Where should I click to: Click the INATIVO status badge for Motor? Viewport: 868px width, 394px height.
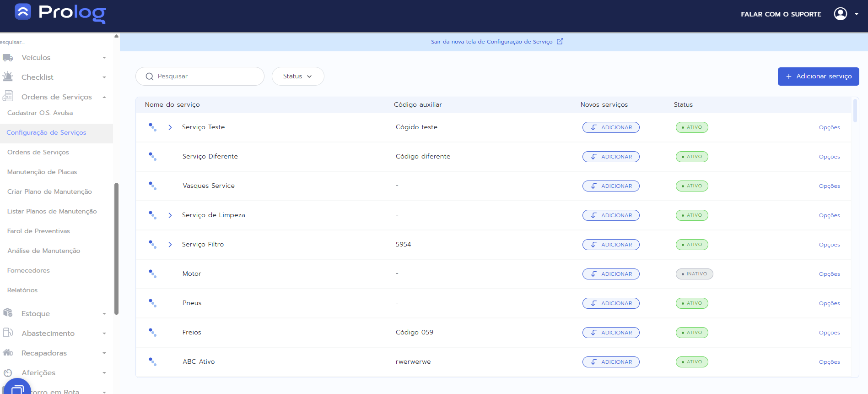click(x=694, y=274)
